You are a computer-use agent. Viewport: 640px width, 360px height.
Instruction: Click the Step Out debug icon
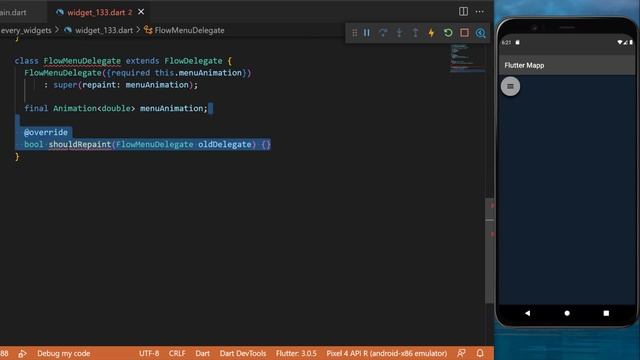click(415, 33)
